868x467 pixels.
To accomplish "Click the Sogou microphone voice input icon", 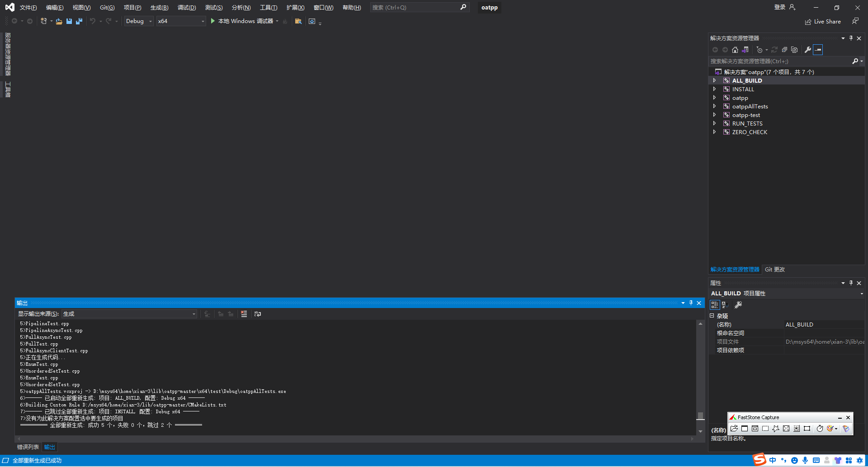I will (x=805, y=460).
